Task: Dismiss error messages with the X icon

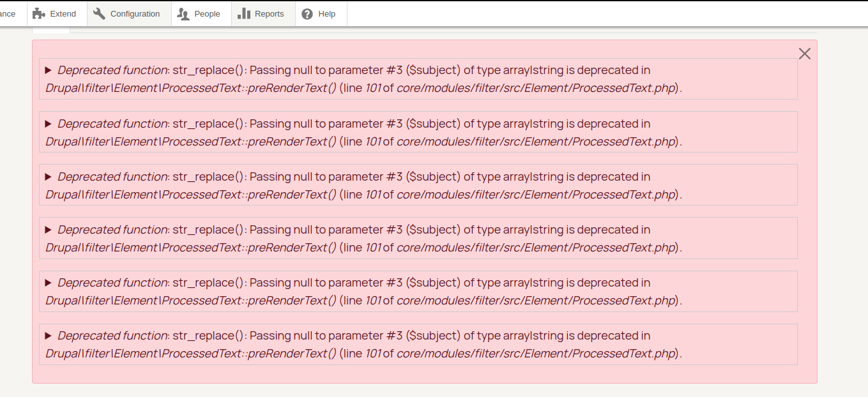Action: click(x=805, y=54)
